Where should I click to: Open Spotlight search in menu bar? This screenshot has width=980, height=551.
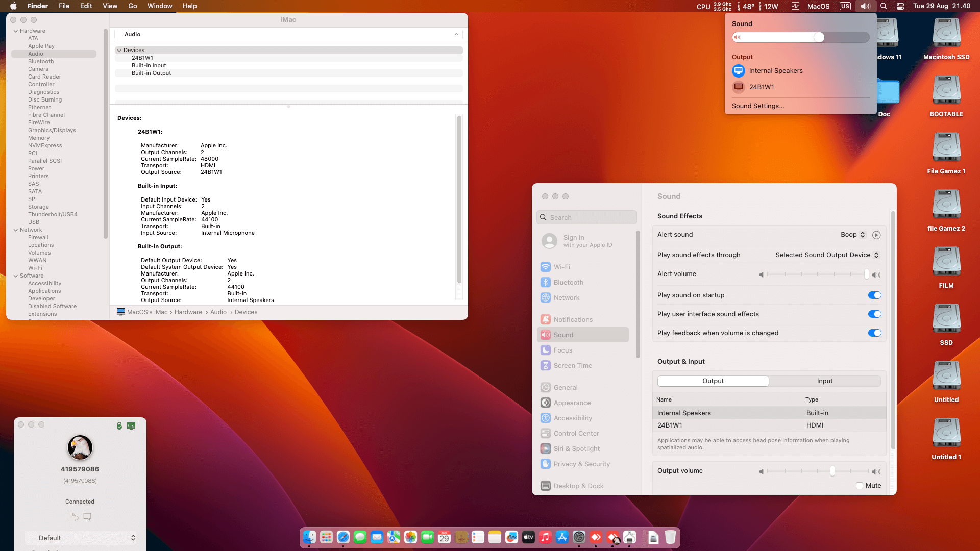pyautogui.click(x=884, y=6)
